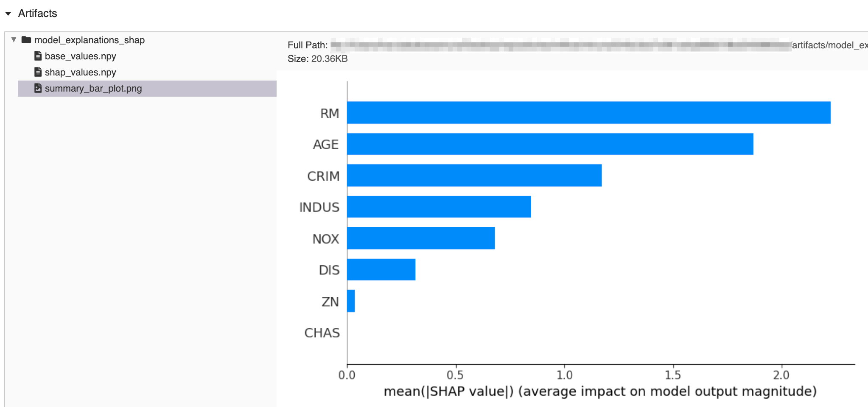868x407 pixels.
Task: Select the summary_bar_plot.png artifact
Action: pos(93,89)
